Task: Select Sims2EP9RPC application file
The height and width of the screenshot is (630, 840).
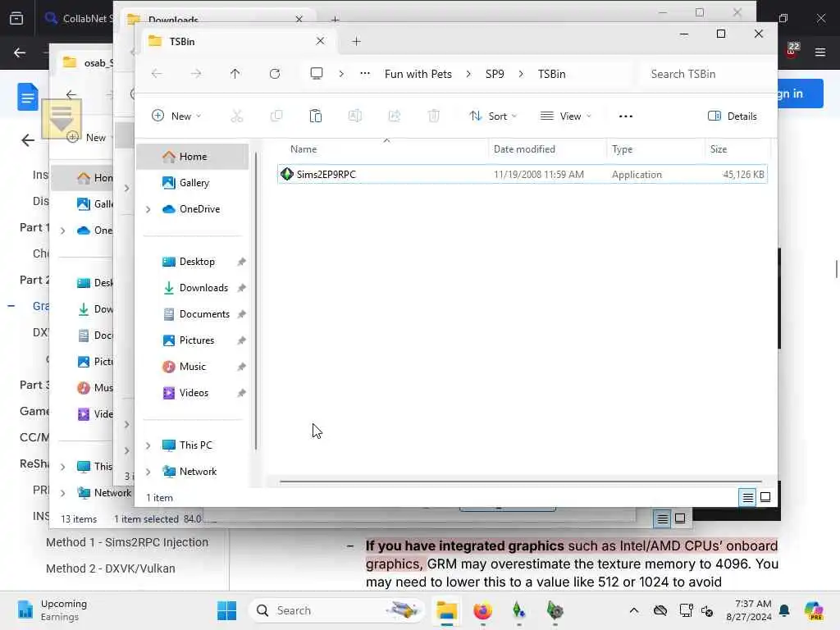Action: click(x=523, y=175)
